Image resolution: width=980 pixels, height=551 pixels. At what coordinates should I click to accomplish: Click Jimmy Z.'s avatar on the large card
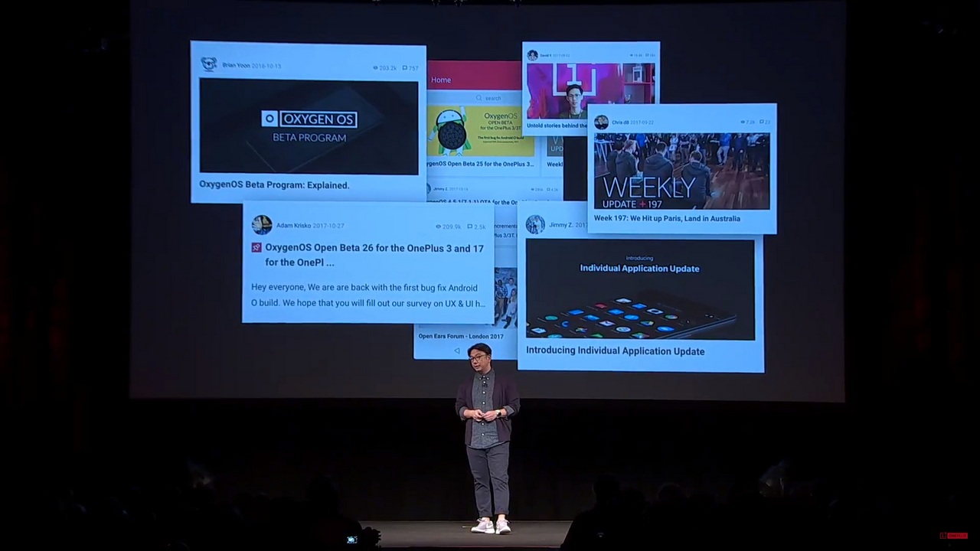click(535, 225)
